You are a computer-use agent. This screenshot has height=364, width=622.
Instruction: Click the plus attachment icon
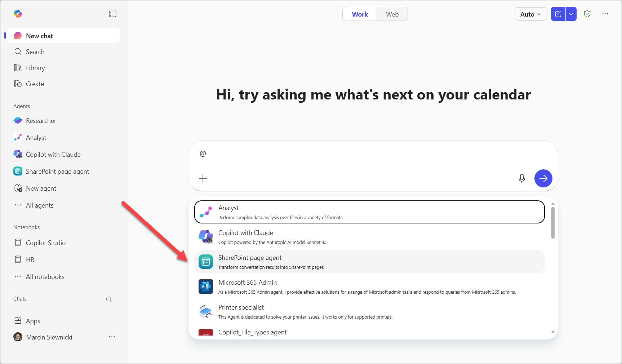click(x=203, y=178)
